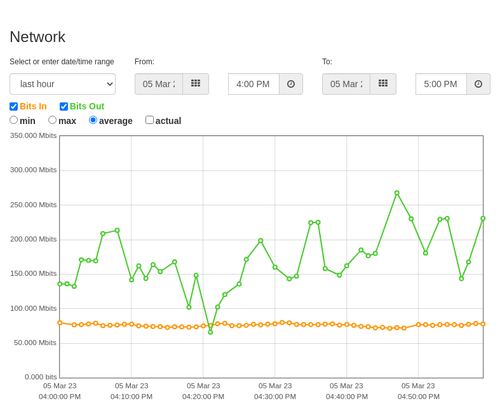
Task: Click the '300.000 Mbits' y-axis label
Action: point(33,170)
